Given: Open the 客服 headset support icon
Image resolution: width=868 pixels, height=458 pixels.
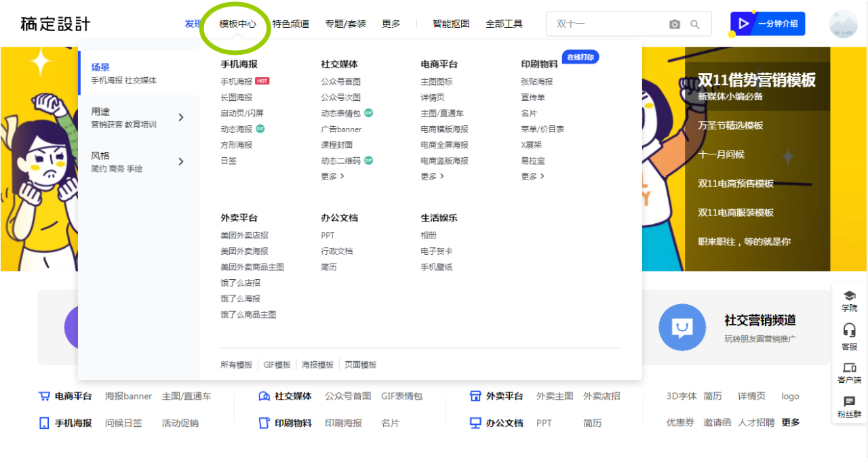Looking at the screenshot, I should [849, 335].
